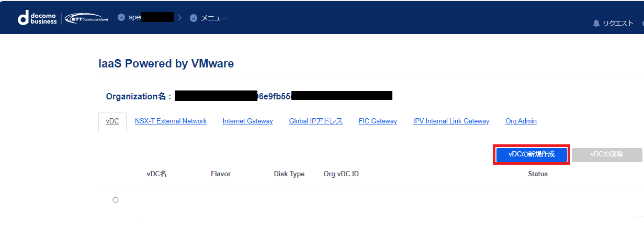644x239 pixels.
Task: Select the Org Admin tab
Action: [521, 121]
